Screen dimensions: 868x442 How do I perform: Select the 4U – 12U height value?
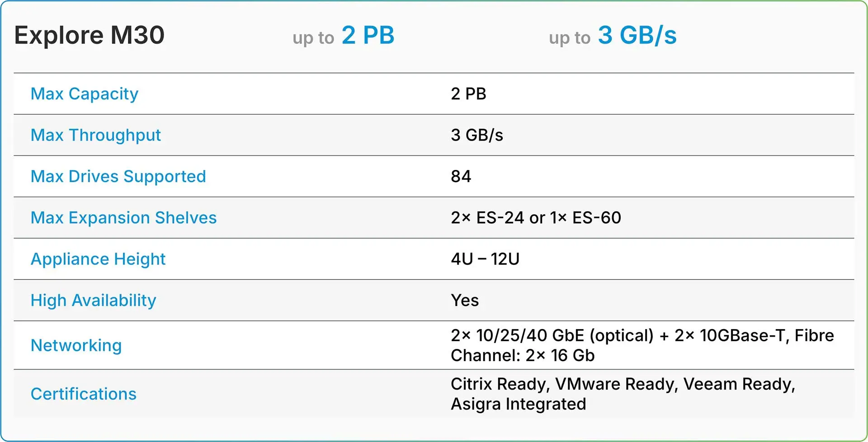[x=485, y=259]
